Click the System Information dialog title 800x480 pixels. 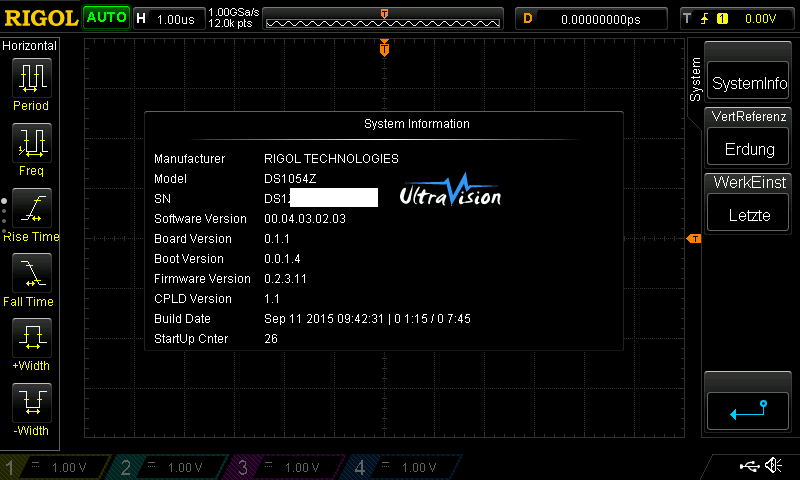click(x=416, y=123)
